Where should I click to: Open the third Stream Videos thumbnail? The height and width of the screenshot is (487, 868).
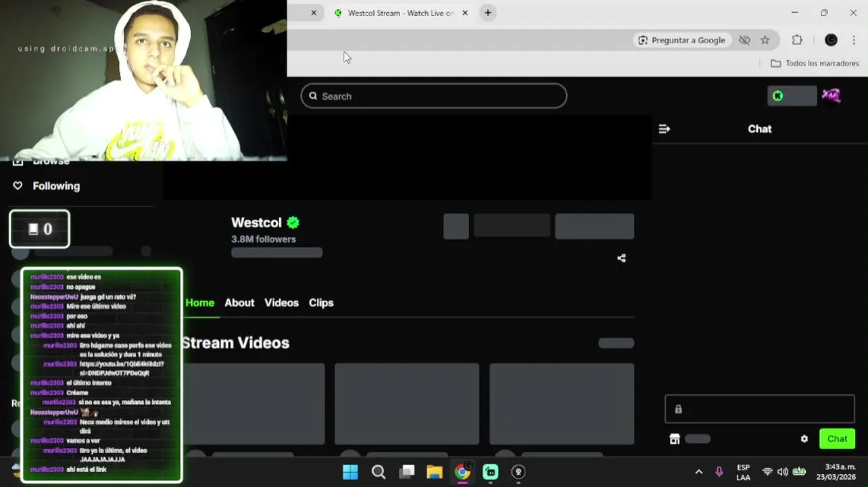562,404
